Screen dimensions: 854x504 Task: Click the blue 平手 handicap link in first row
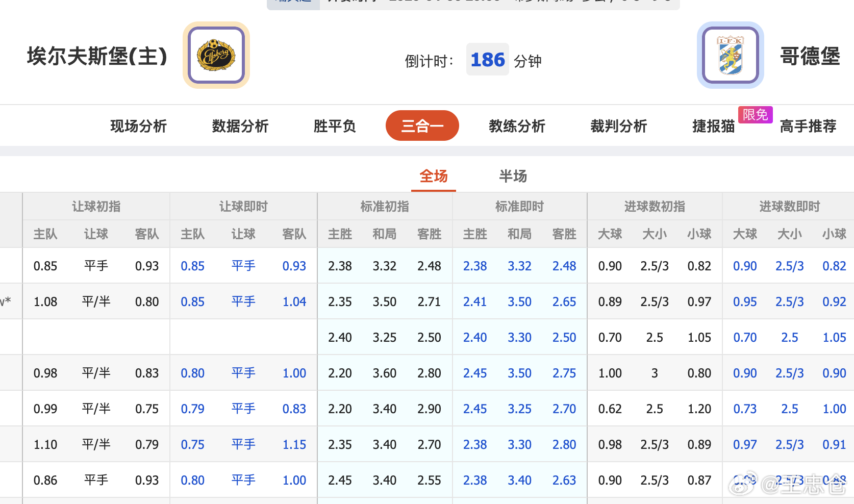[x=243, y=266]
